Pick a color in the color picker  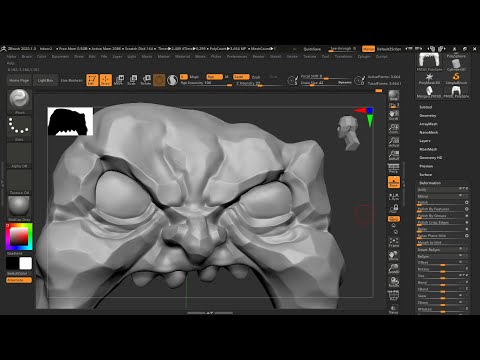(x=19, y=237)
